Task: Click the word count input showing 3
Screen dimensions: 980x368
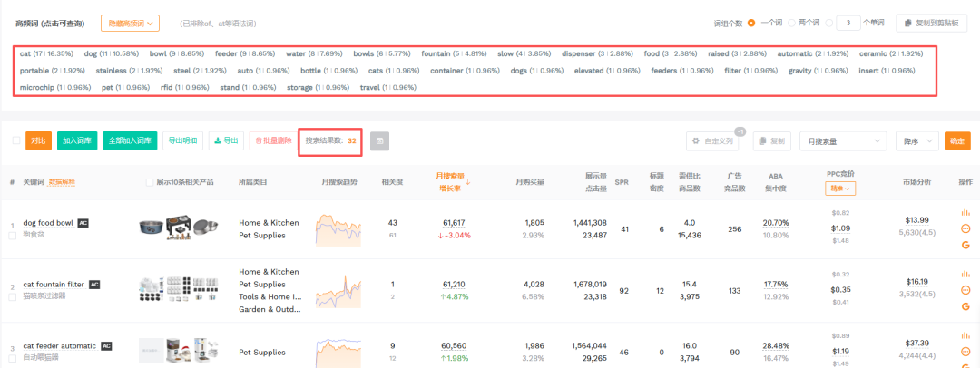Action: pos(848,24)
